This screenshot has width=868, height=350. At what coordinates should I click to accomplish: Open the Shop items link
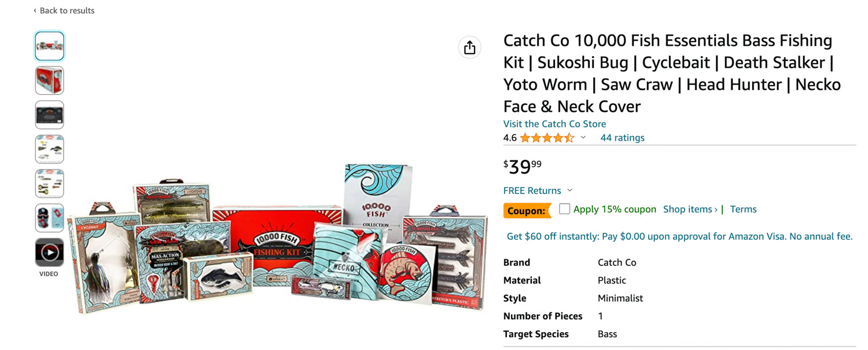tap(690, 209)
